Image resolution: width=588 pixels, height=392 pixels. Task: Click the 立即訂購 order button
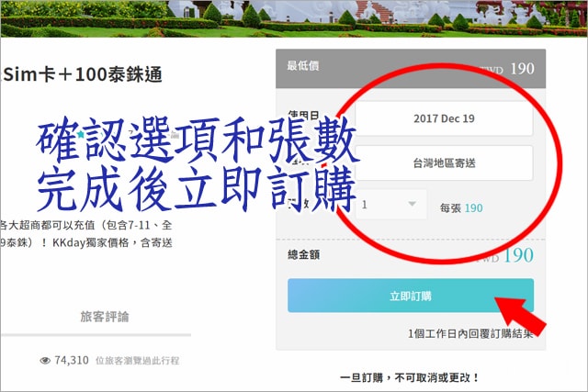tap(411, 296)
